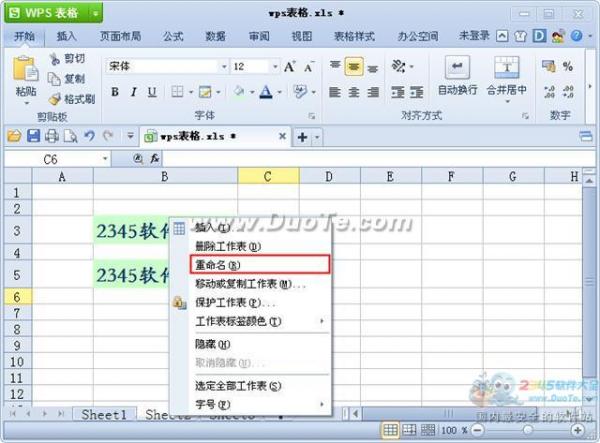Choose 重命名 from the context menu

260,265
